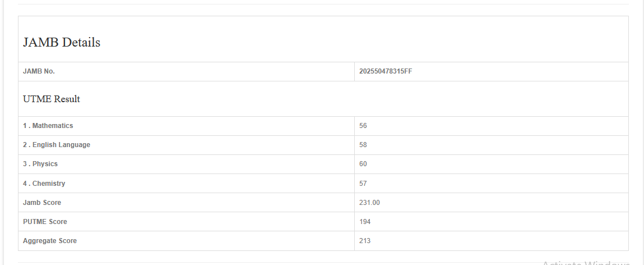Select the Chemistry subject label
This screenshot has height=265, width=644.
(44, 184)
